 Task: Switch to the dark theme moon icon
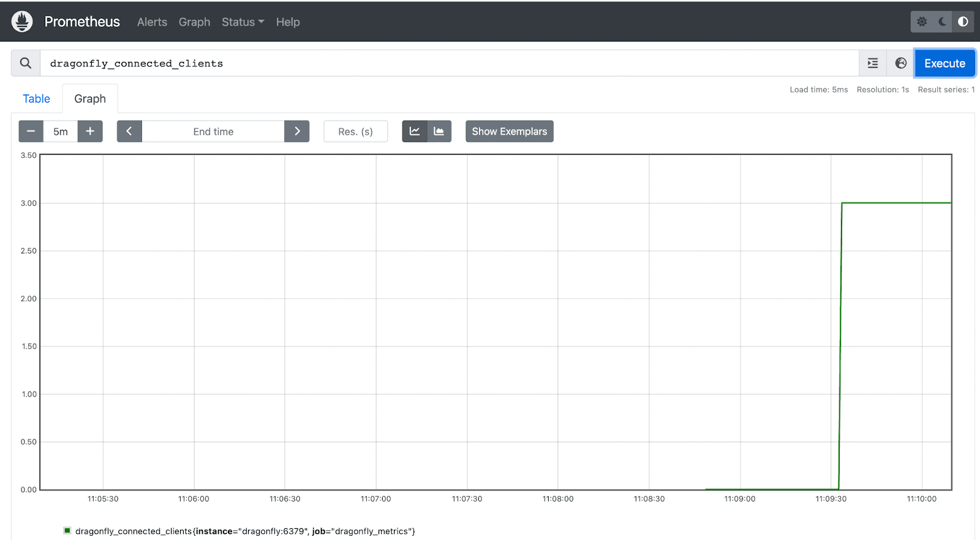point(943,21)
